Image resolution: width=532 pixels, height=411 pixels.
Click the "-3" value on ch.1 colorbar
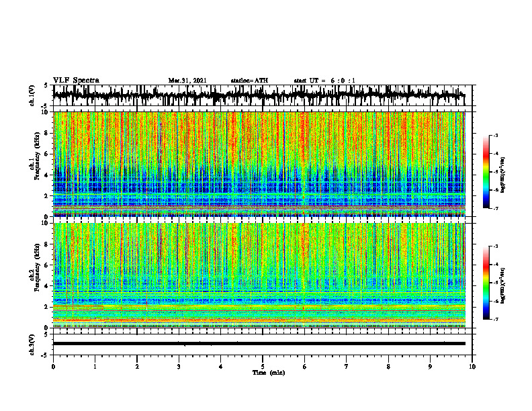[496, 135]
